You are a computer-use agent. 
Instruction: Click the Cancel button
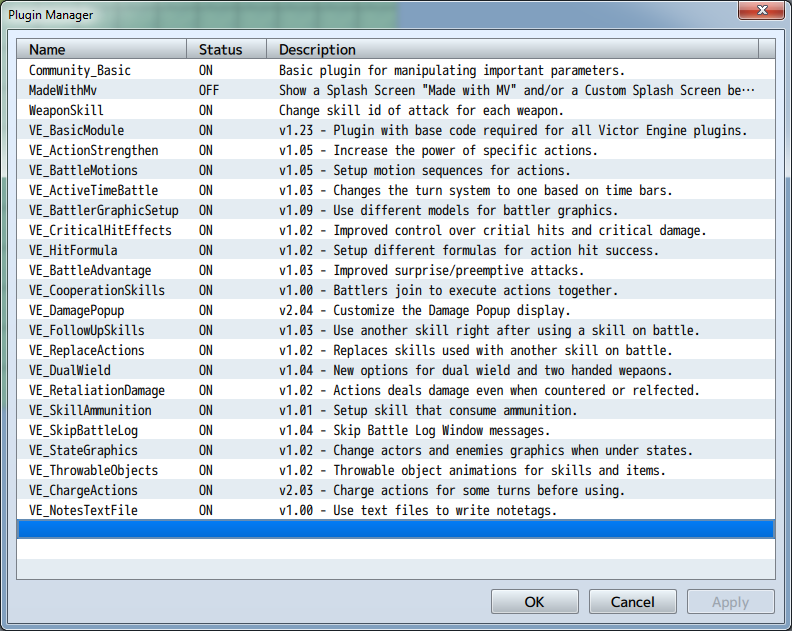(632, 602)
